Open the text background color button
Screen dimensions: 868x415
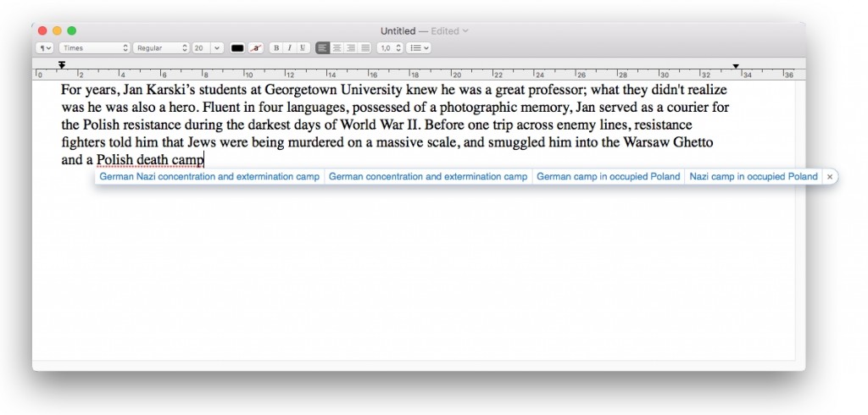256,48
